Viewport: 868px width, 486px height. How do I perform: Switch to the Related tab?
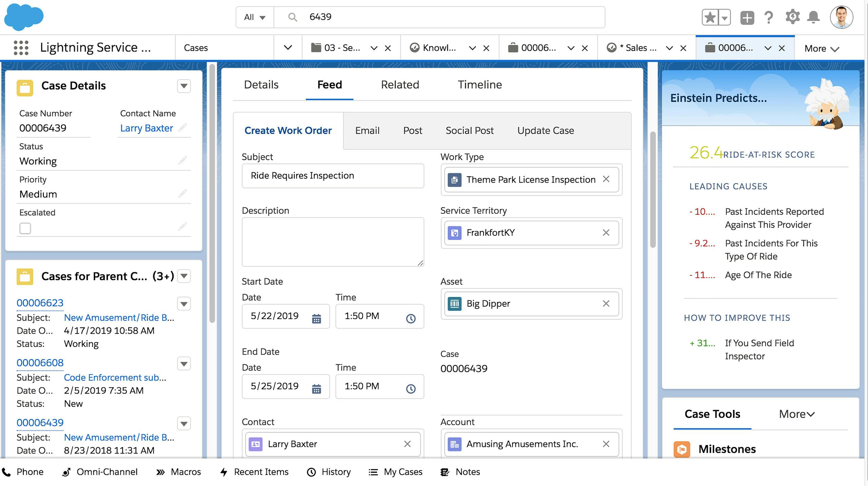click(400, 84)
